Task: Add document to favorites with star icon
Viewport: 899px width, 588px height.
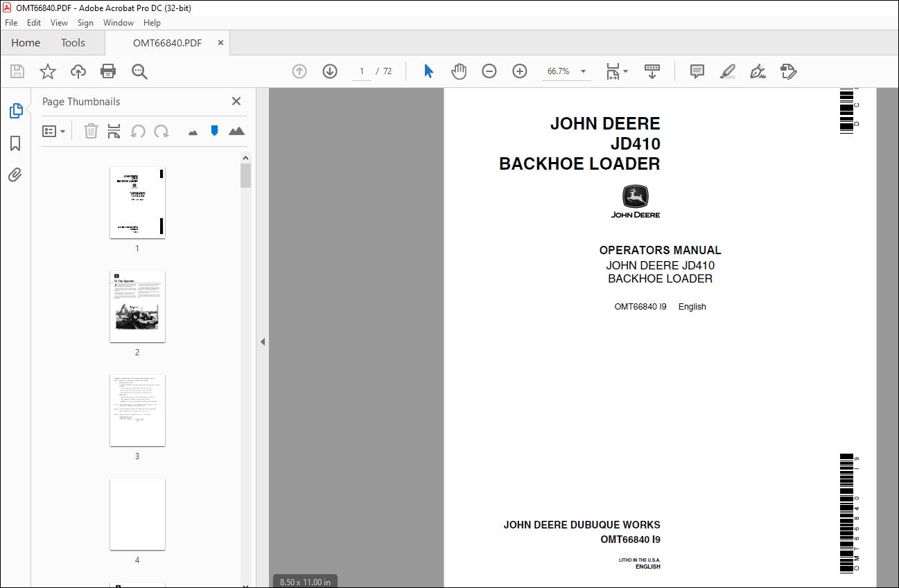Action: 47,71
